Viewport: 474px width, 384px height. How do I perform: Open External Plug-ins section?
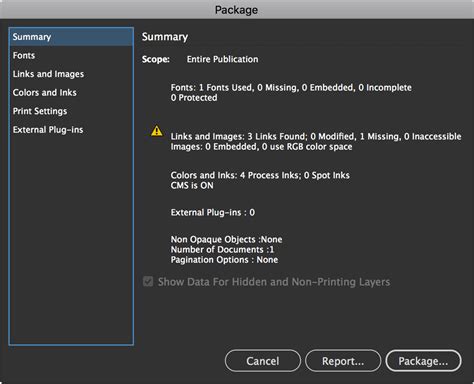(71, 130)
